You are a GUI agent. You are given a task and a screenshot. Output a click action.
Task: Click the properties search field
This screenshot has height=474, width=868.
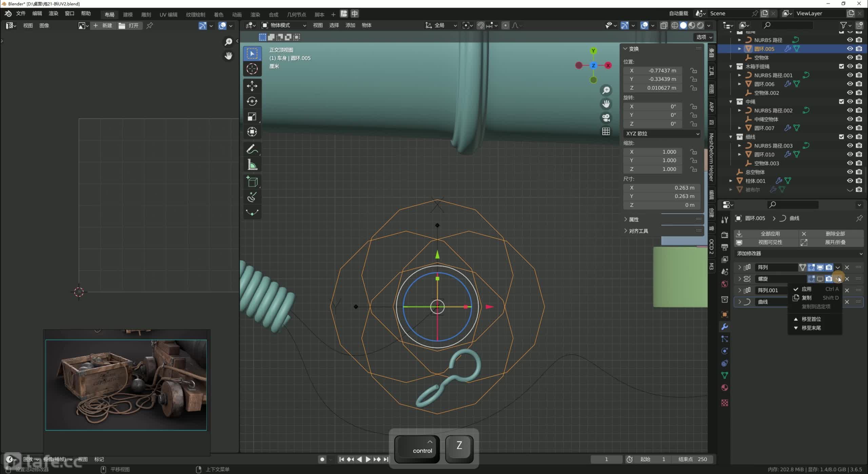pos(793,205)
